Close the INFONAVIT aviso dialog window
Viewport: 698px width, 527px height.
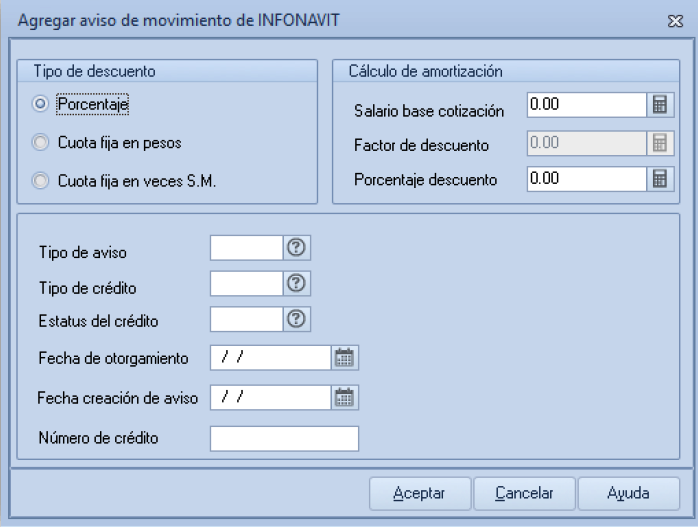(x=675, y=21)
